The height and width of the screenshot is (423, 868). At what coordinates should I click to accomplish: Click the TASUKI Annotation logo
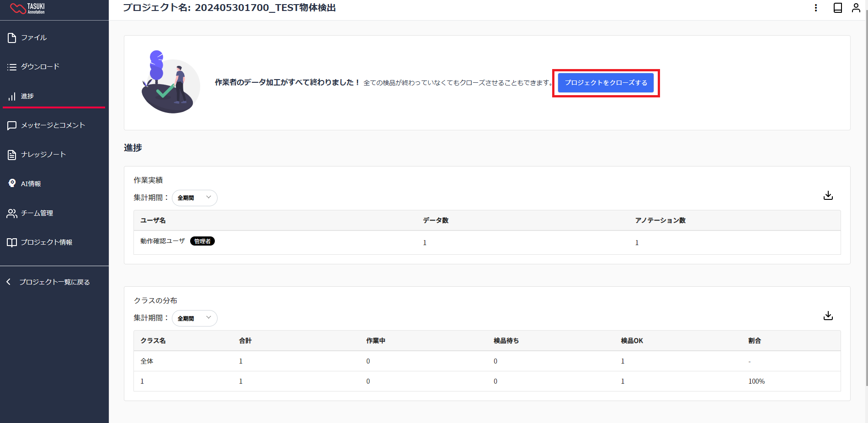click(27, 8)
